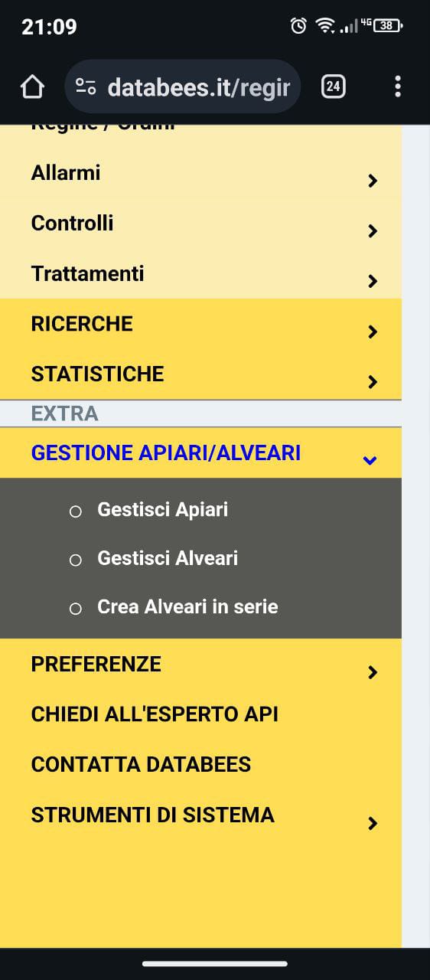Select the circle bullet next to Gestisci Apiari

[76, 511]
